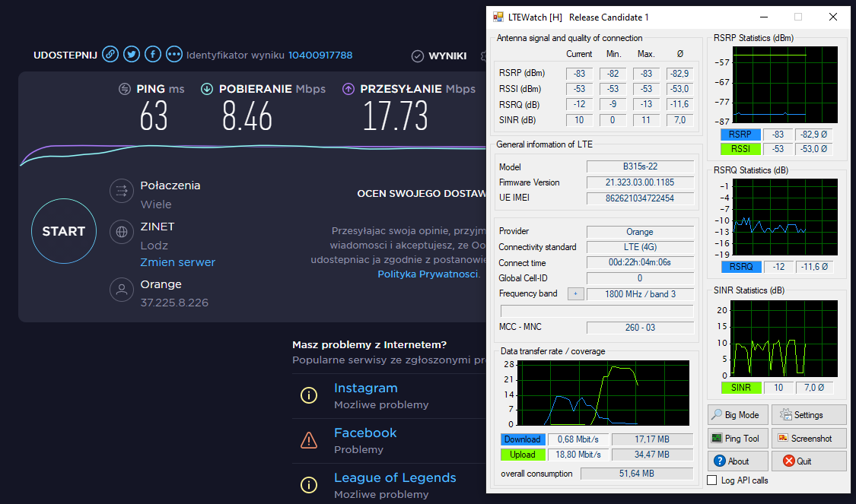Open the About dialog
The height and width of the screenshot is (504, 856).
point(737,461)
